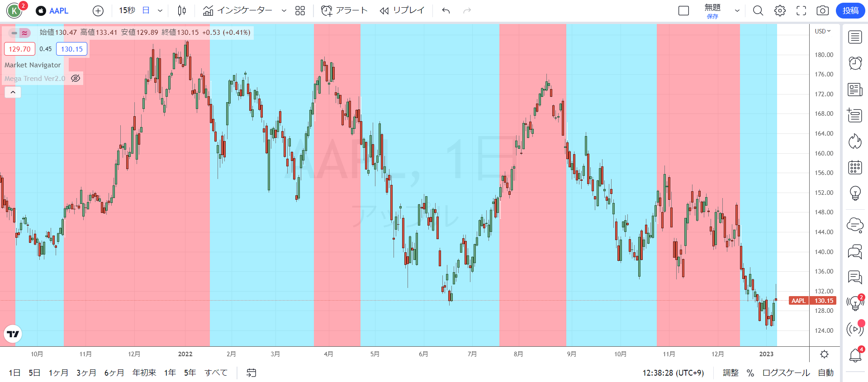This screenshot has height=382, width=868.
Task: Enter fullscreen mode
Action: click(x=801, y=11)
